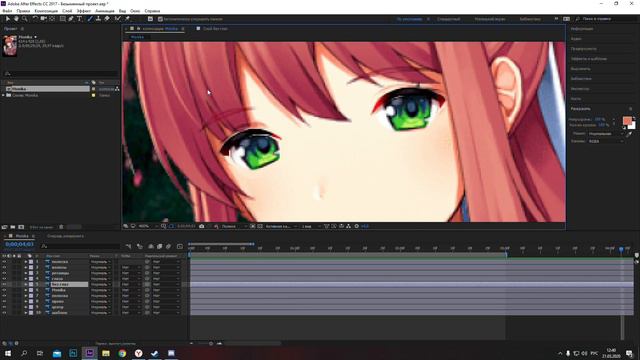
Task: Click the Monika breadcrumb above viewer
Action: pos(137,37)
